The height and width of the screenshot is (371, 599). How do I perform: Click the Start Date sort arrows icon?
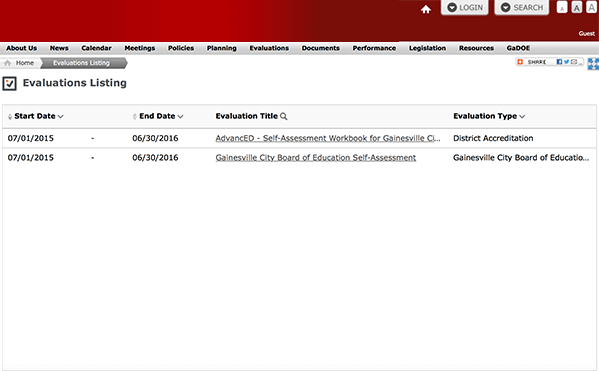(x=10, y=117)
